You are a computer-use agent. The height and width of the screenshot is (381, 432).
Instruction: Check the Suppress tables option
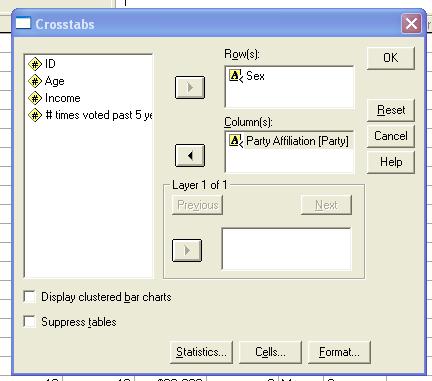(x=30, y=322)
